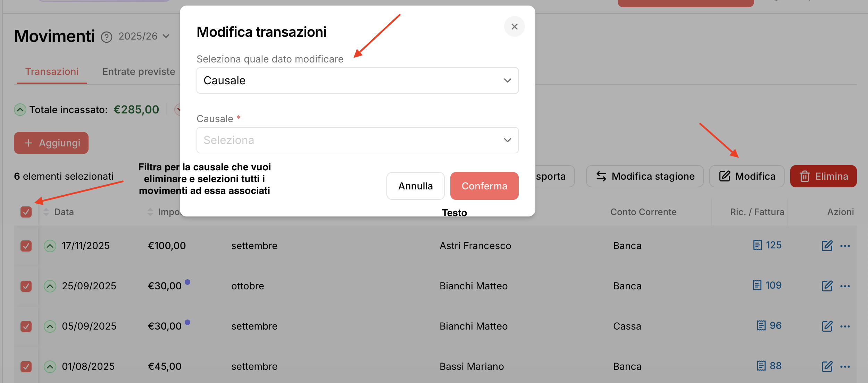Expand the Causale Seleziona dropdown
Screen dimensions: 868x383
coord(357,140)
